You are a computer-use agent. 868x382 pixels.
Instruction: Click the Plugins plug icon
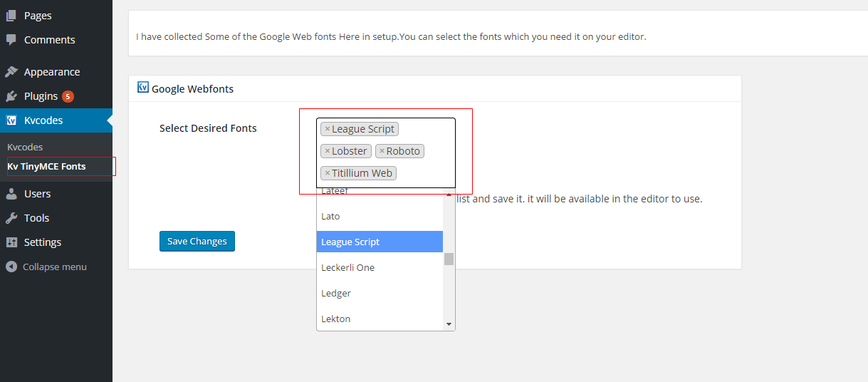click(11, 96)
